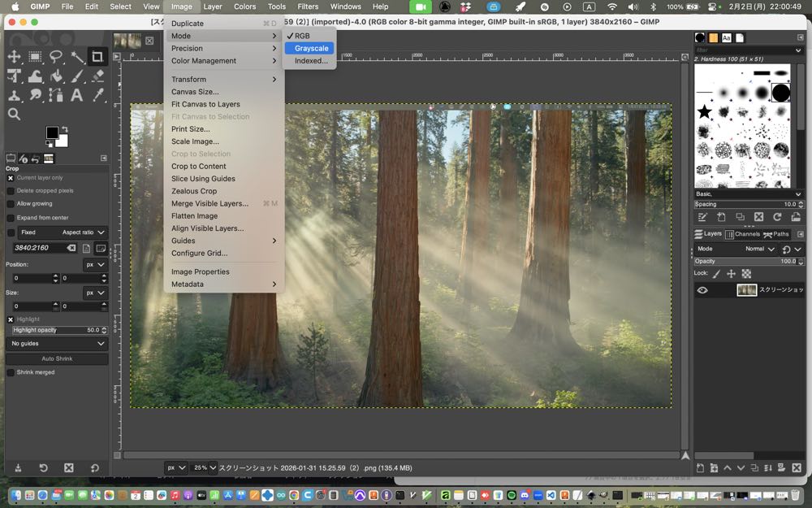Click Scale Image... in the Image menu
The height and width of the screenshot is (508, 812).
coord(195,141)
